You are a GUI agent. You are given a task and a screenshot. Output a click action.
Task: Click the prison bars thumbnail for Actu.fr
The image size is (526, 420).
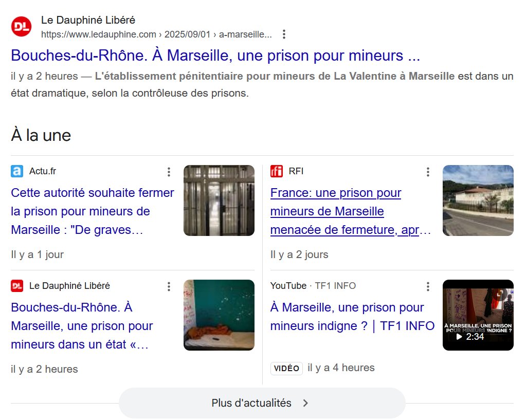219,200
